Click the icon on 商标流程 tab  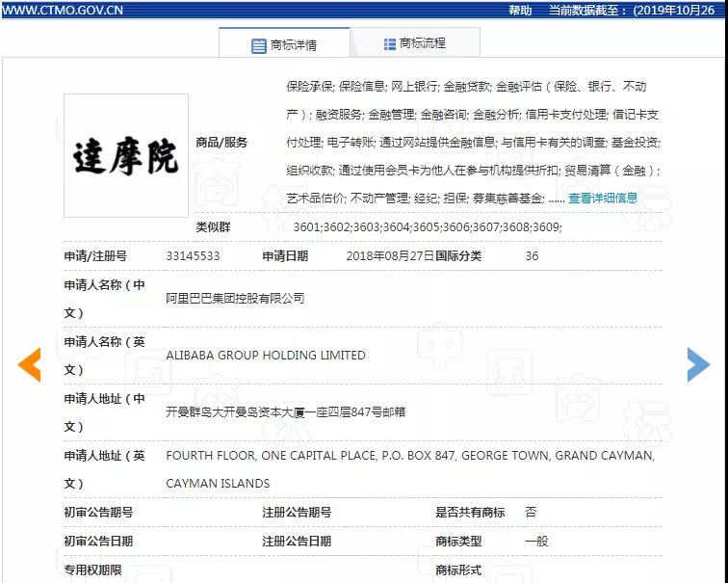point(390,44)
